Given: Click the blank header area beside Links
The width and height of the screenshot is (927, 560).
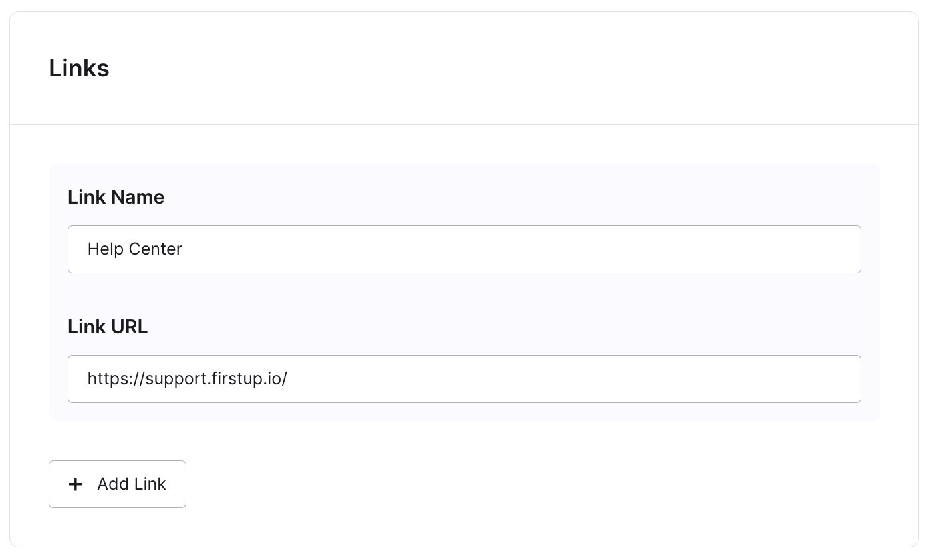Looking at the screenshot, I should pyautogui.click(x=512, y=69).
